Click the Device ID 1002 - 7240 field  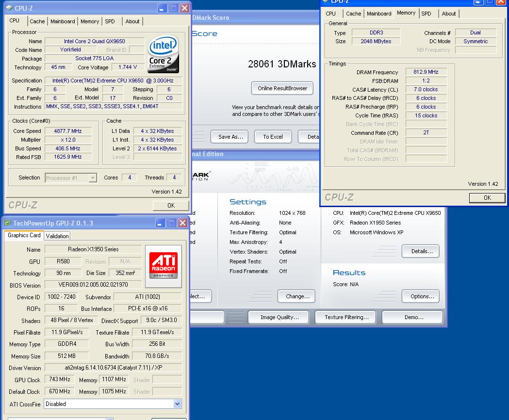click(61, 297)
